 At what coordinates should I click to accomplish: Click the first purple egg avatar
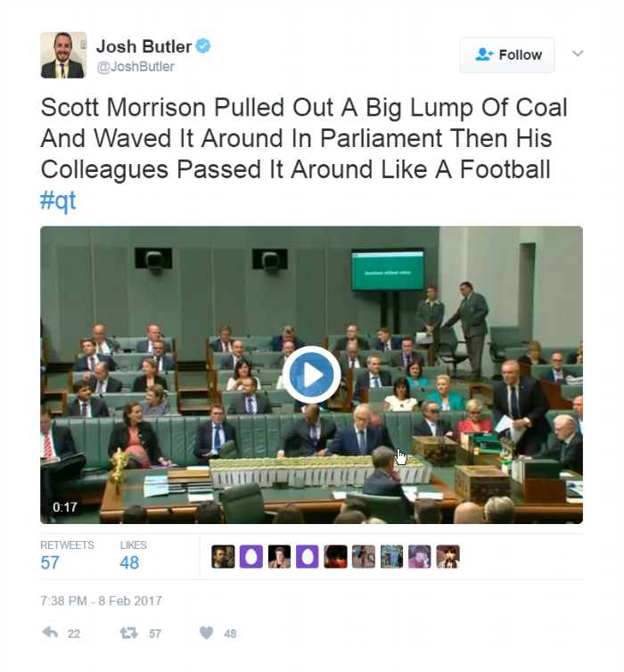click(251, 557)
